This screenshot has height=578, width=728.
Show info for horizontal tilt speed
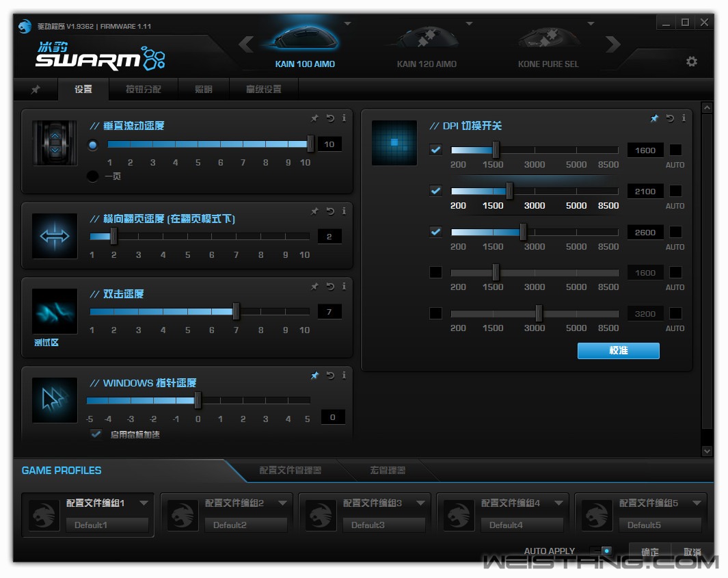click(x=344, y=211)
